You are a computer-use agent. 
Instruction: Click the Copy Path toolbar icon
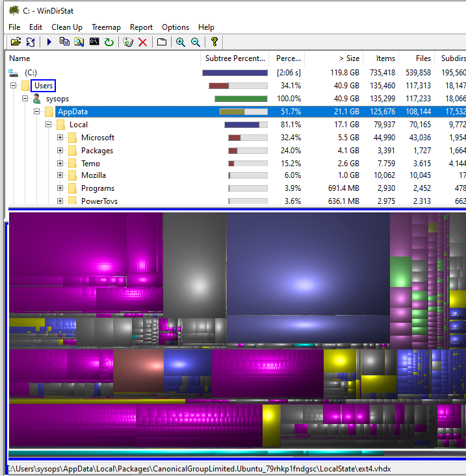pyautogui.click(x=64, y=42)
